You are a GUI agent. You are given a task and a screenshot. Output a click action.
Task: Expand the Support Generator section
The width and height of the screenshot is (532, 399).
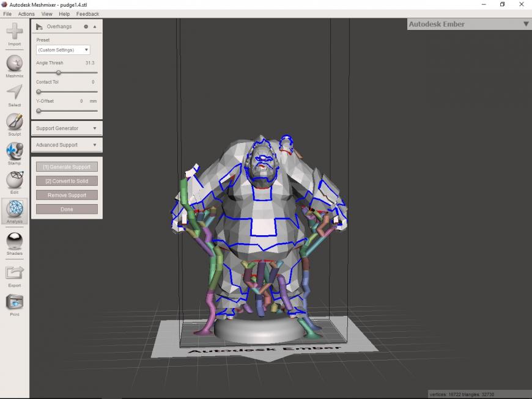pos(67,128)
